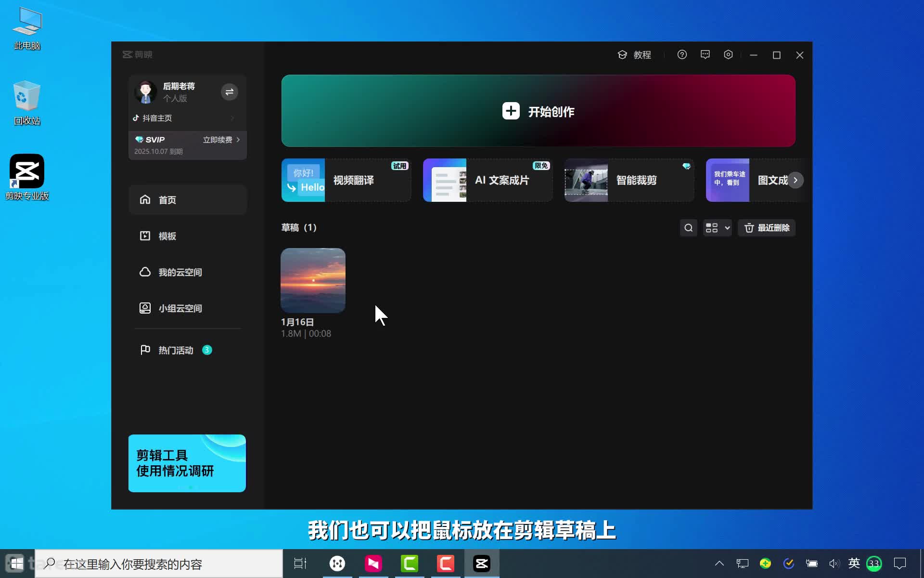924x578 pixels.
Task: Click the network display tray icon
Action: point(742,564)
